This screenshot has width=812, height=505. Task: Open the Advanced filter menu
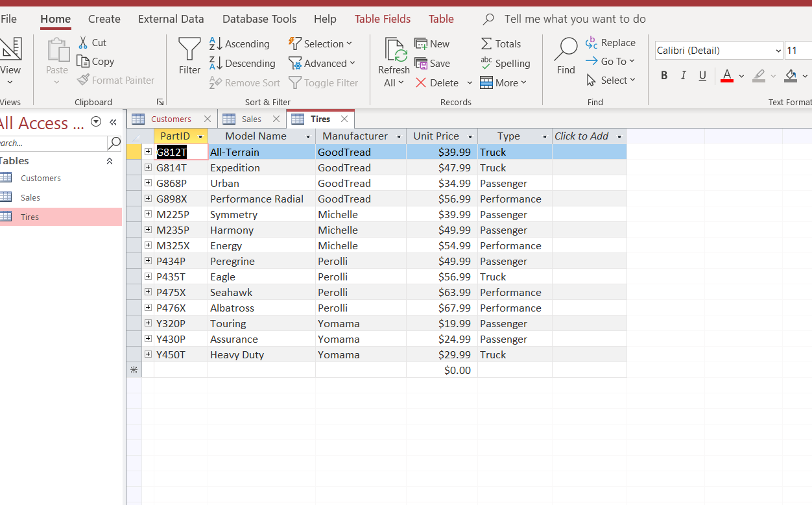tap(322, 63)
